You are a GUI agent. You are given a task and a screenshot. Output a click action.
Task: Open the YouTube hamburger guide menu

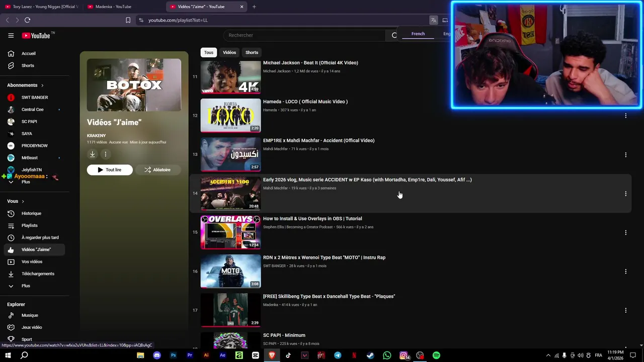click(x=11, y=35)
